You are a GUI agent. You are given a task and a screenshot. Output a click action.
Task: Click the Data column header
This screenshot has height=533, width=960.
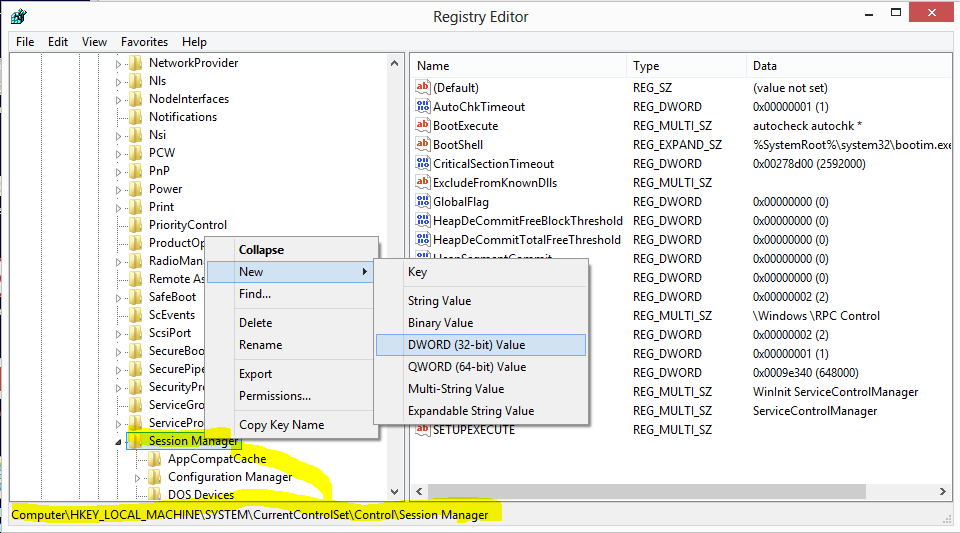pyautogui.click(x=850, y=65)
